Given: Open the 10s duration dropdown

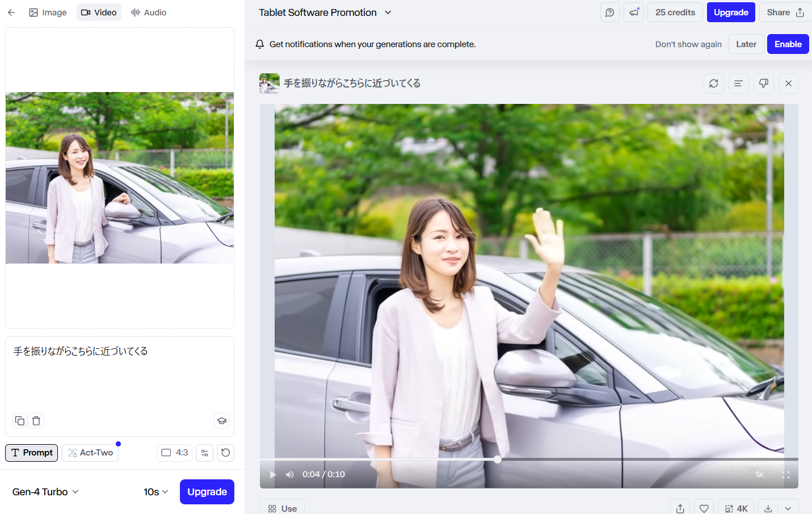Looking at the screenshot, I should (155, 492).
